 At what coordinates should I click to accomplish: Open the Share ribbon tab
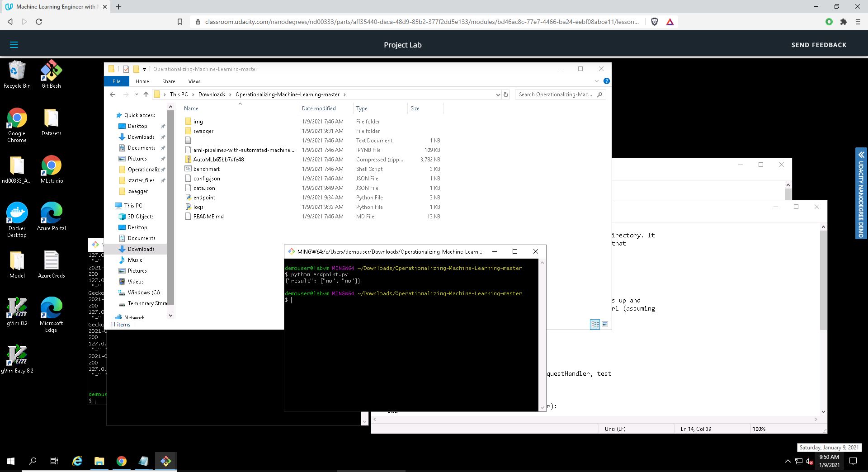(169, 81)
